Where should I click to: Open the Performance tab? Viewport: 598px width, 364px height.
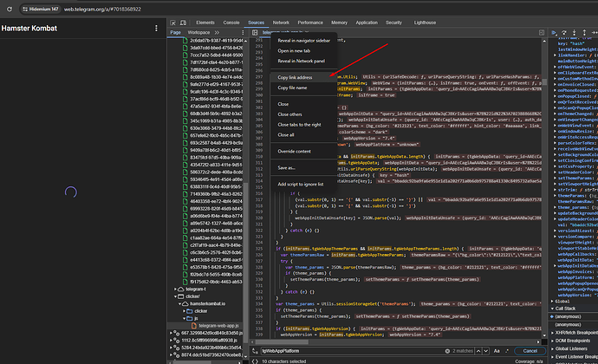coord(310,23)
